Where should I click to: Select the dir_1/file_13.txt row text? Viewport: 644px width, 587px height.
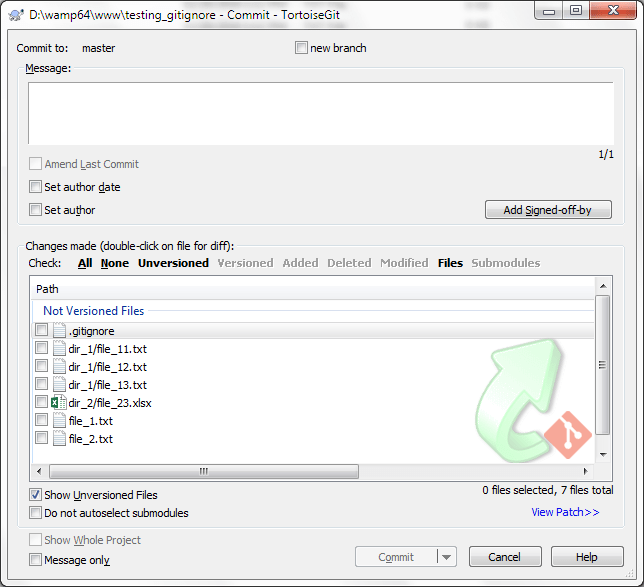[108, 385]
